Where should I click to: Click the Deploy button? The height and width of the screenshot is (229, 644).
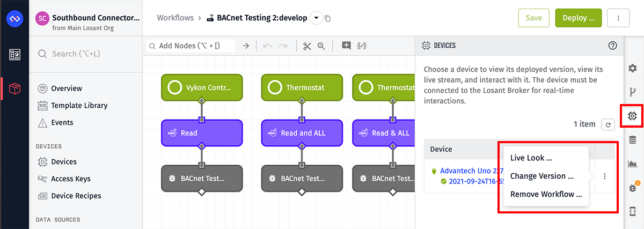click(578, 18)
